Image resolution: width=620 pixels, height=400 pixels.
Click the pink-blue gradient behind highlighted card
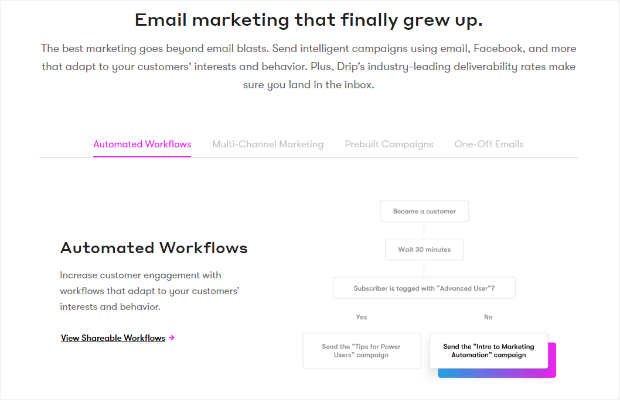[x=497, y=373]
